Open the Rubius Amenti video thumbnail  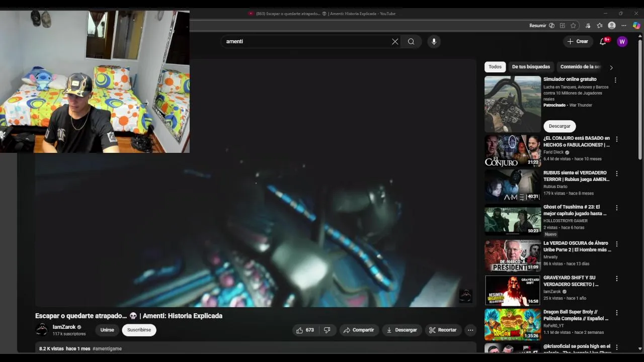point(513,186)
